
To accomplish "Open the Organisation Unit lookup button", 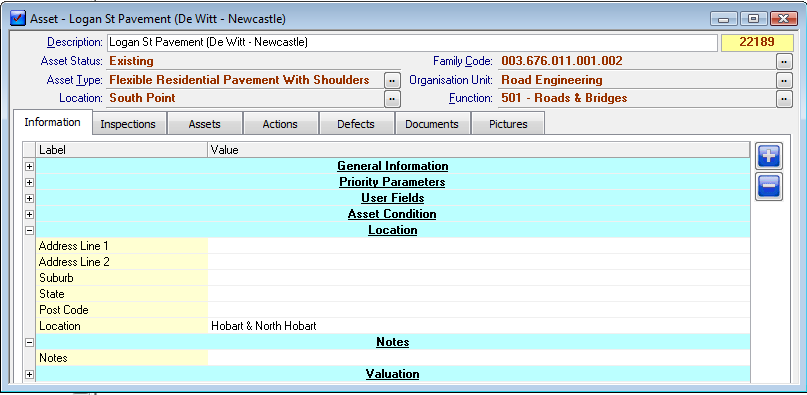I will 784,81.
